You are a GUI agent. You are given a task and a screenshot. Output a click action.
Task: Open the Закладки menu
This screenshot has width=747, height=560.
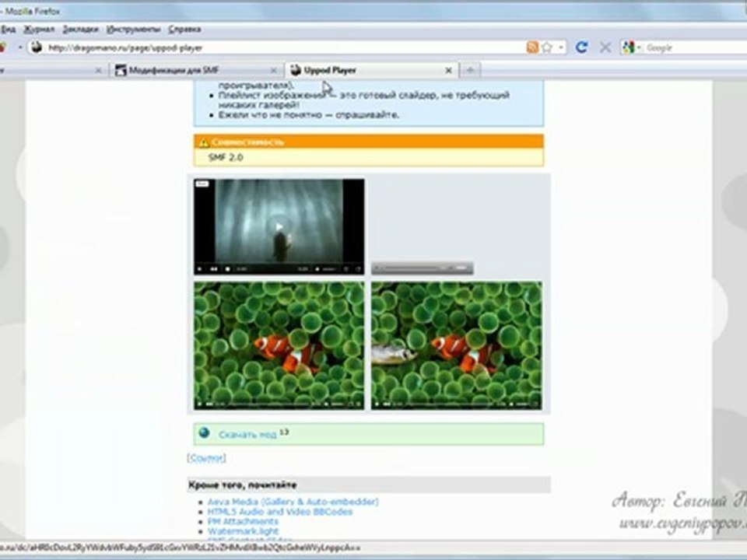(80, 30)
